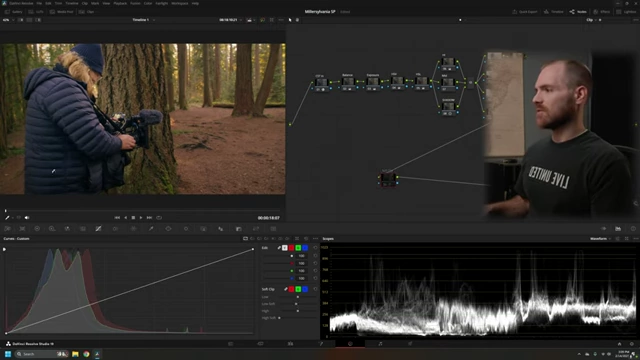Image resolution: width=640 pixels, height=360 pixels.
Task: Show the Keyframes panel icon
Action: click(603, 229)
